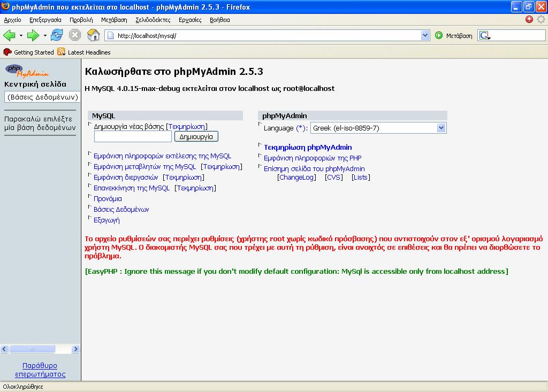Open the Getting Started bookmark
The height and width of the screenshot is (392, 548).
[28, 52]
